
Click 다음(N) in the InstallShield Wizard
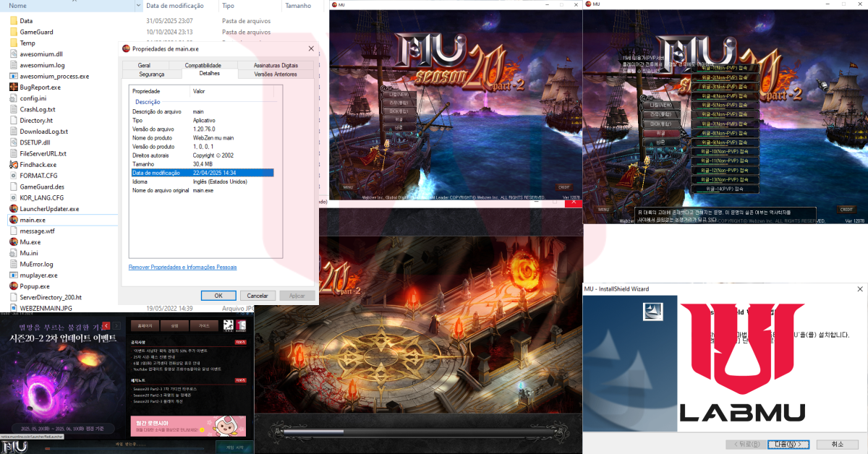(x=788, y=444)
